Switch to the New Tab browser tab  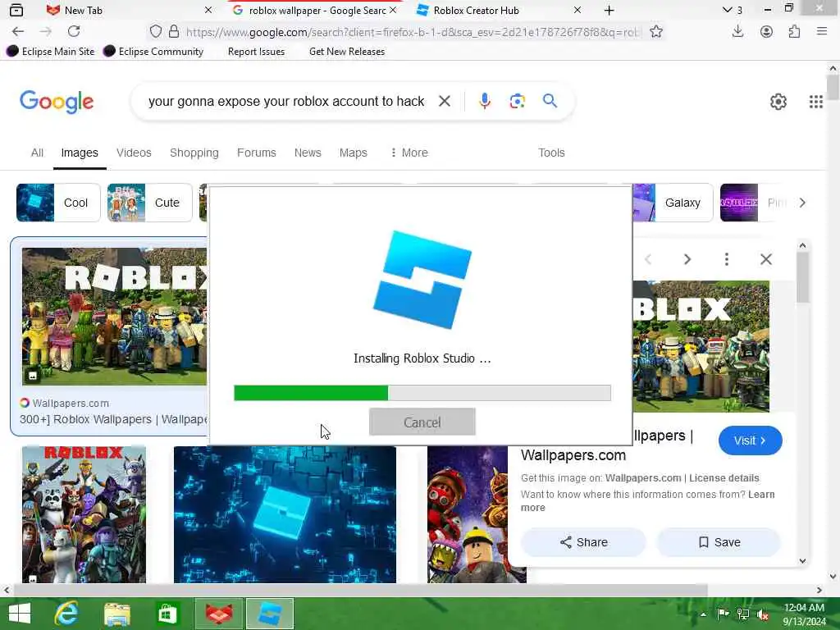point(129,10)
